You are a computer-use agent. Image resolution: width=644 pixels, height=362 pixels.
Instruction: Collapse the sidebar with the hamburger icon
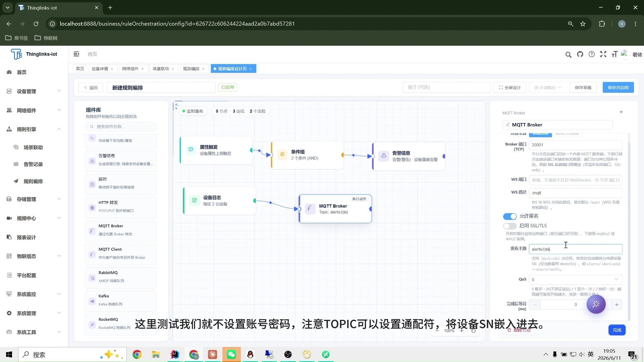tap(76, 54)
